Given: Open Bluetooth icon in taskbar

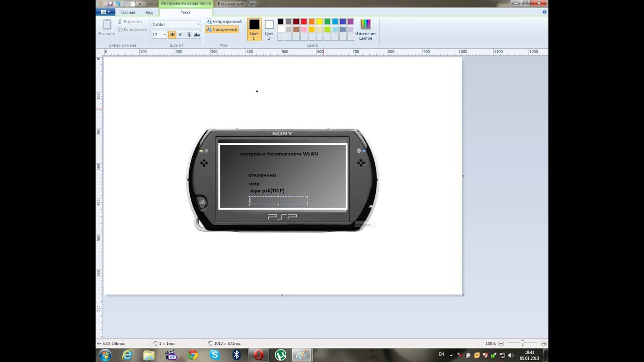Looking at the screenshot, I should click(236, 355).
